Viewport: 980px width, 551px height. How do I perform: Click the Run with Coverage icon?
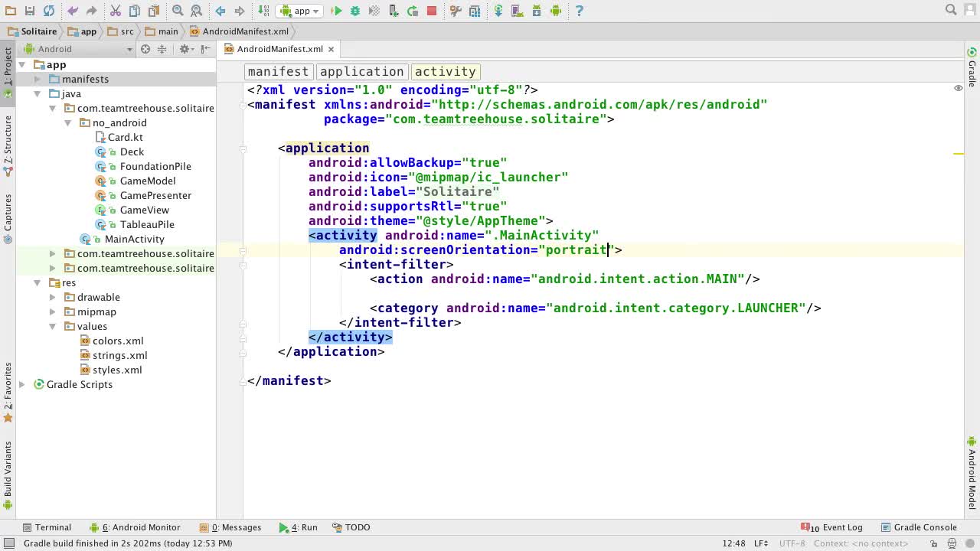(374, 11)
